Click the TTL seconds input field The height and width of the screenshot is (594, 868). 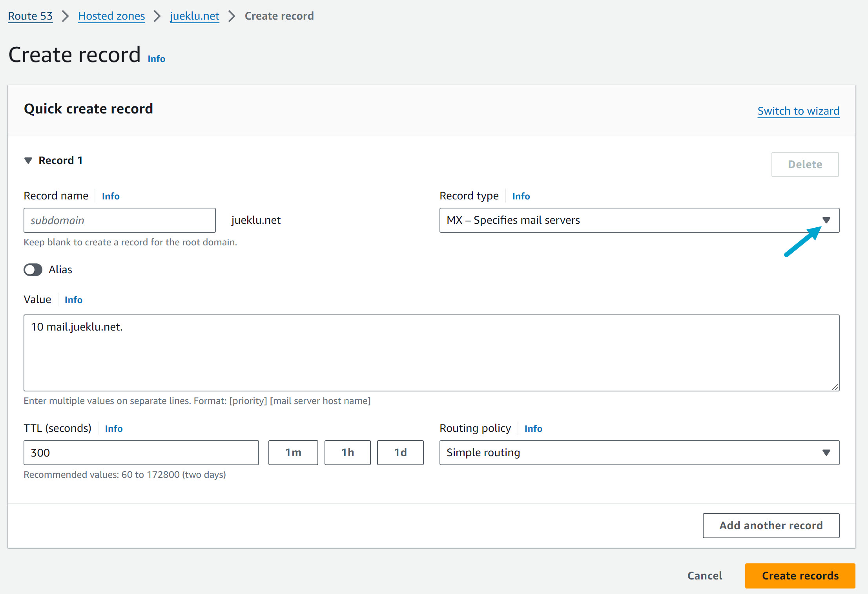[x=141, y=453]
